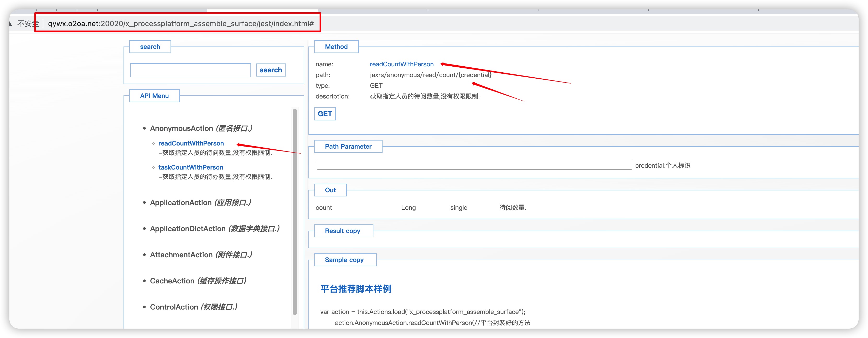The image size is (868, 338).
Task: Click the Result copy tab label
Action: point(342,231)
